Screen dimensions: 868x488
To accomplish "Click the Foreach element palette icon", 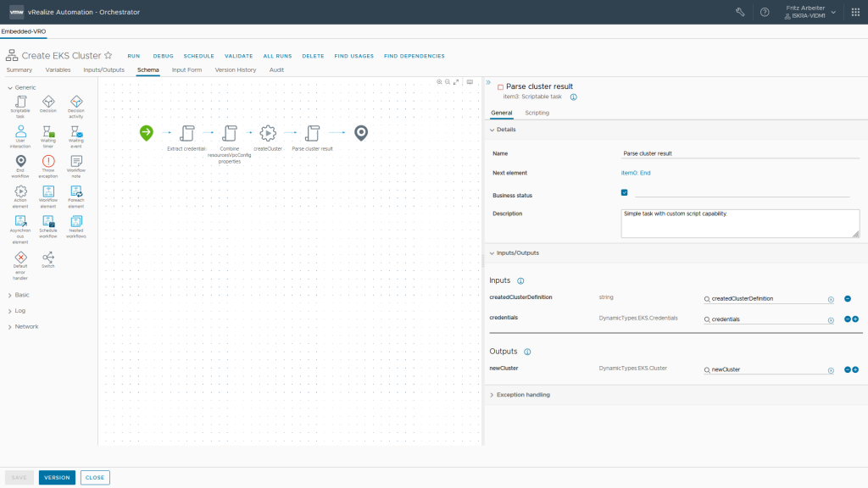I will (x=75, y=191).
